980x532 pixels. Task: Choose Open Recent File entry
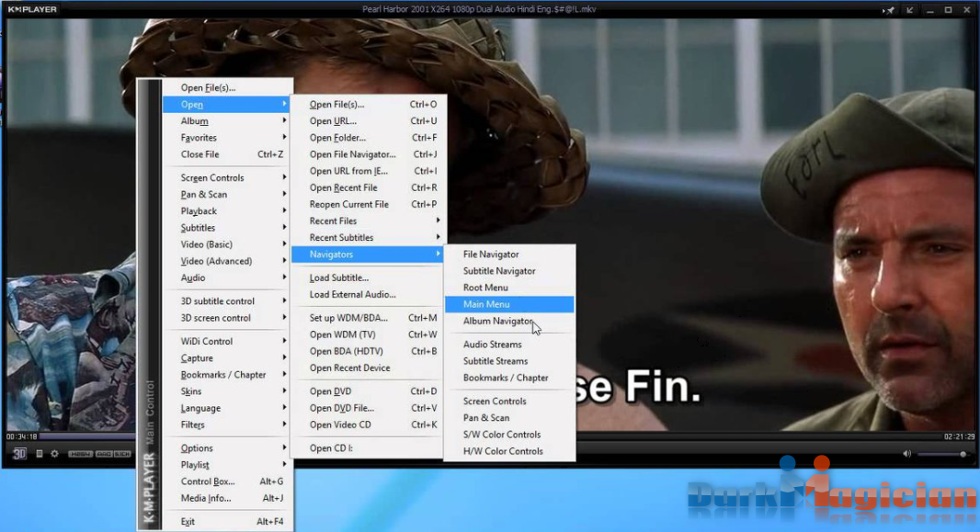368,187
